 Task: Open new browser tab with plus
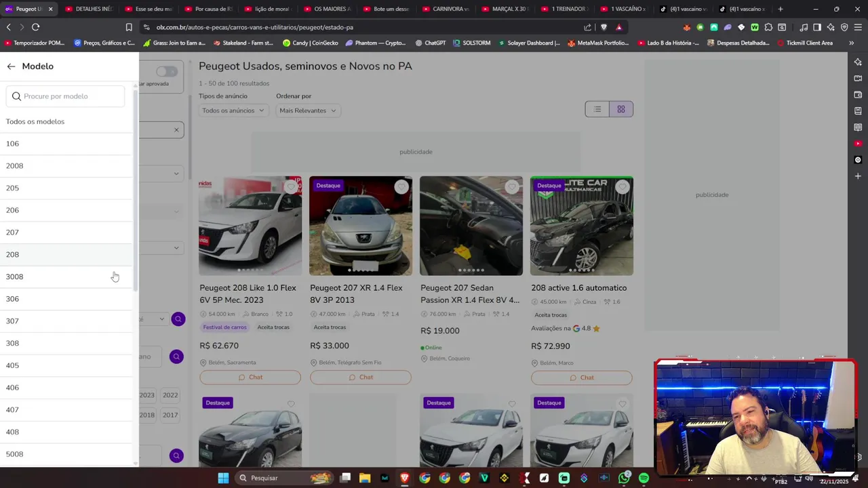(x=781, y=9)
